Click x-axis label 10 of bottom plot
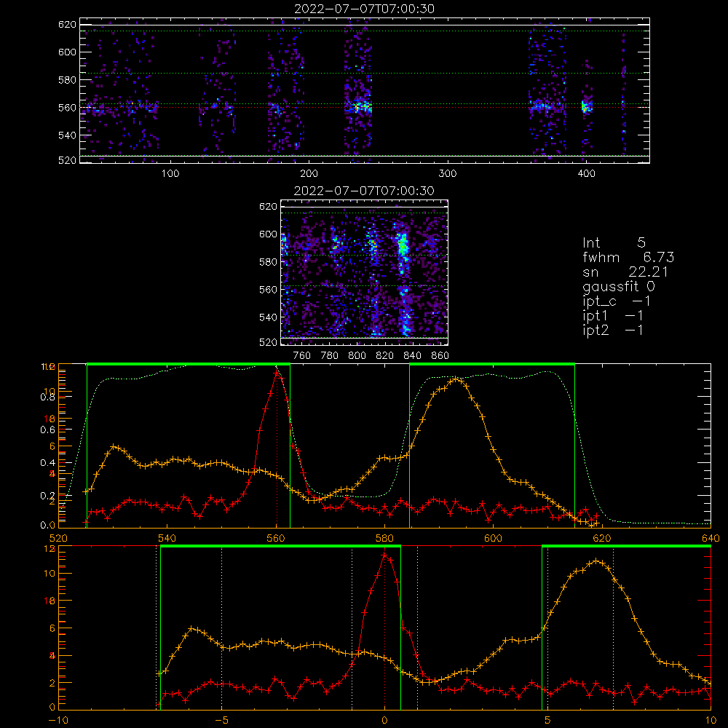This screenshot has width=728, height=728. click(711, 720)
